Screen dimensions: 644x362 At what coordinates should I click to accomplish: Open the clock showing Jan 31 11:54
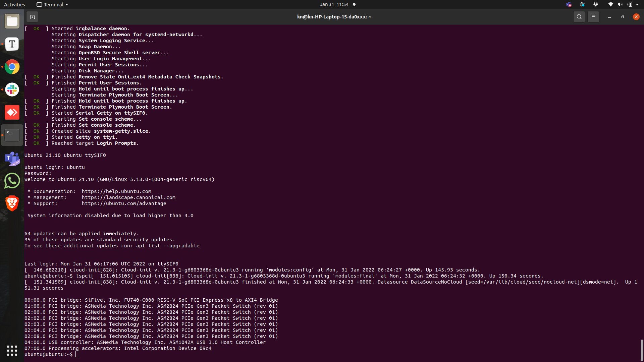(x=334, y=5)
